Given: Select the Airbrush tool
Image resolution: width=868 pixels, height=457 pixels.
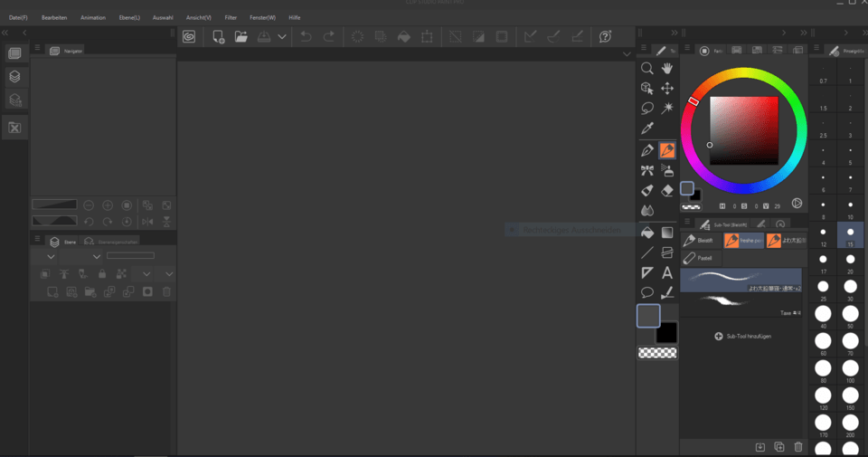Looking at the screenshot, I should 667,171.
